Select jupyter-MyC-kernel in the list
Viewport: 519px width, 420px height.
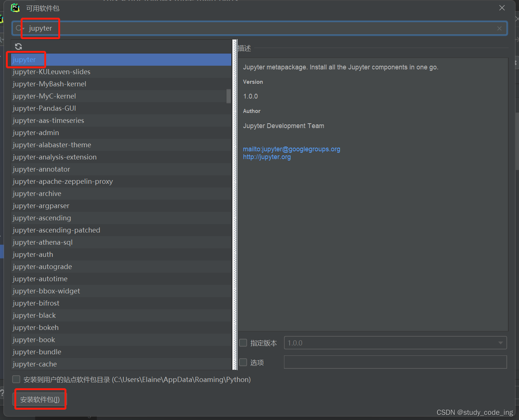click(121, 96)
